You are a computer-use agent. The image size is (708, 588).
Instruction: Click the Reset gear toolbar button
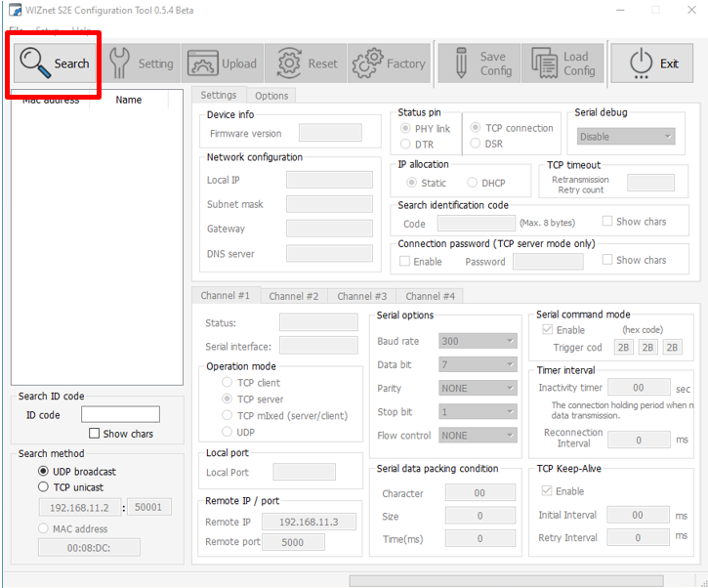point(306,63)
